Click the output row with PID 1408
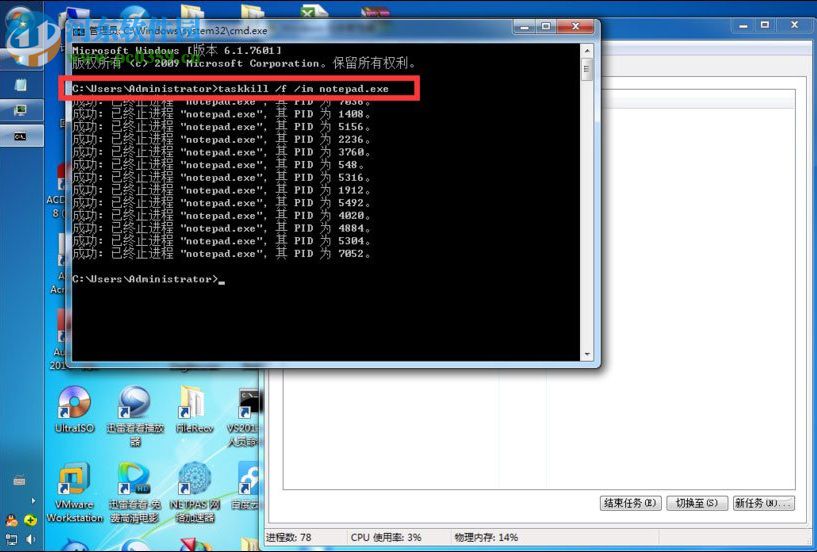The image size is (817, 552). coord(221,114)
